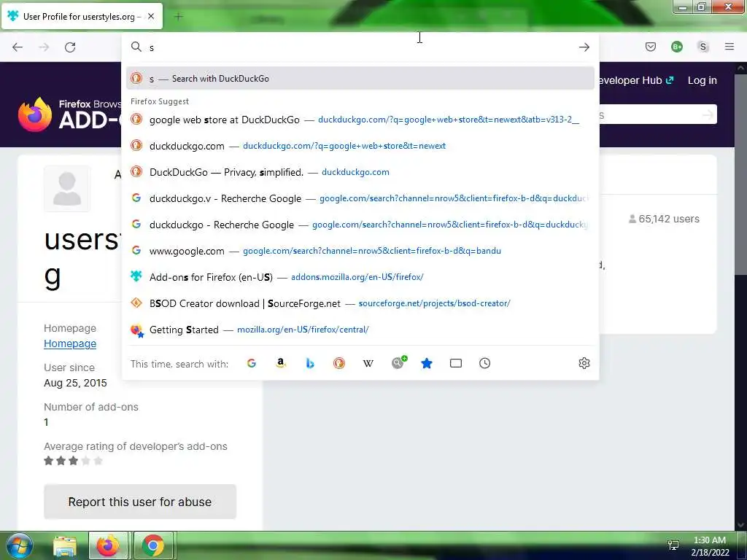Click the 'Aug 25, 2015' user since date
The height and width of the screenshot is (560, 747).
pos(75,383)
